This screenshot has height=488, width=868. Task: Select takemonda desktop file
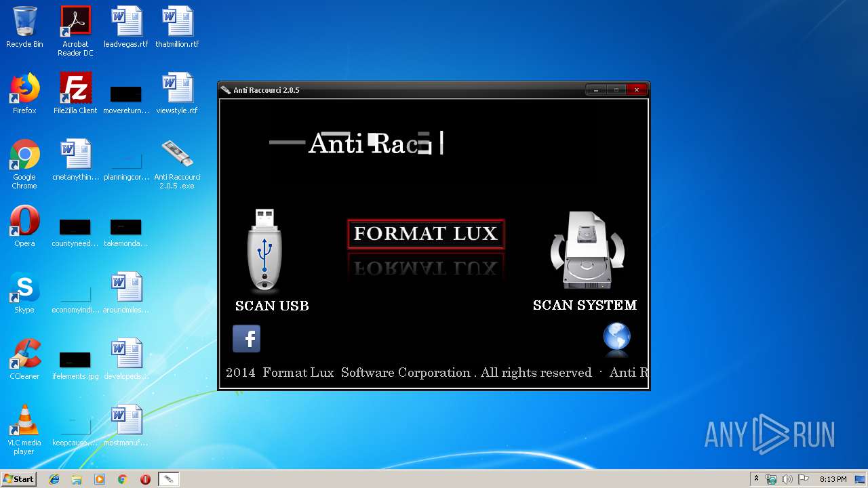pyautogui.click(x=126, y=232)
